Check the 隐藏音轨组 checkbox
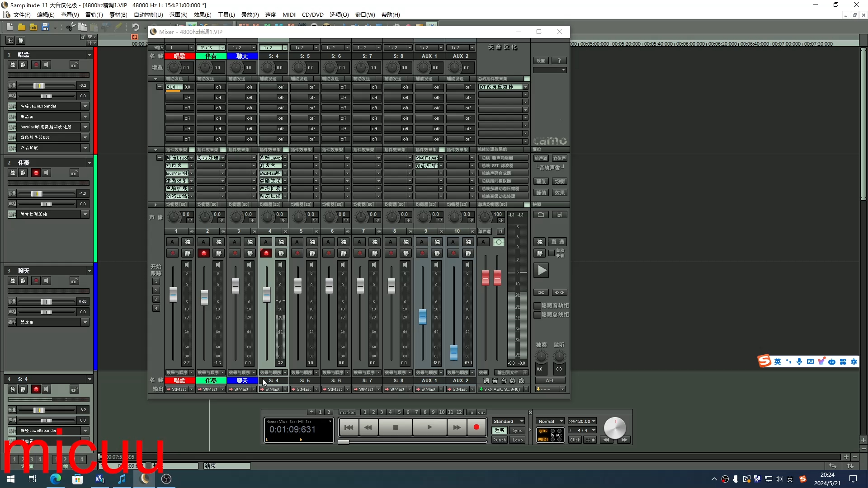Viewport: 868px width, 488px height. 537,306
